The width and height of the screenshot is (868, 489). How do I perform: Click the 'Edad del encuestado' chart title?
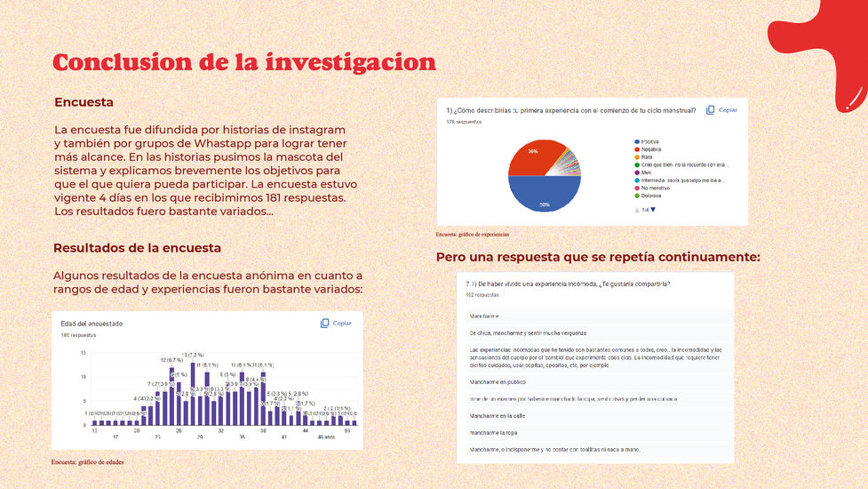pyautogui.click(x=92, y=324)
